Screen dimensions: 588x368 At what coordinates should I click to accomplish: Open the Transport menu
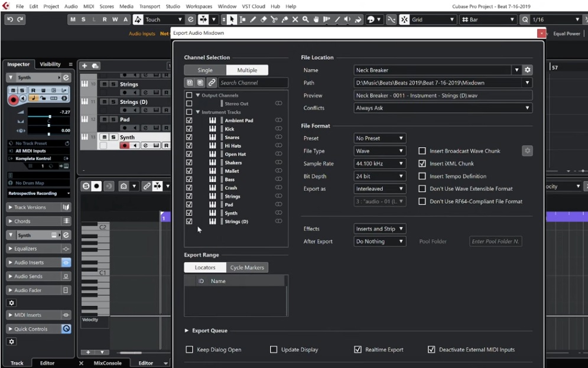(150, 6)
